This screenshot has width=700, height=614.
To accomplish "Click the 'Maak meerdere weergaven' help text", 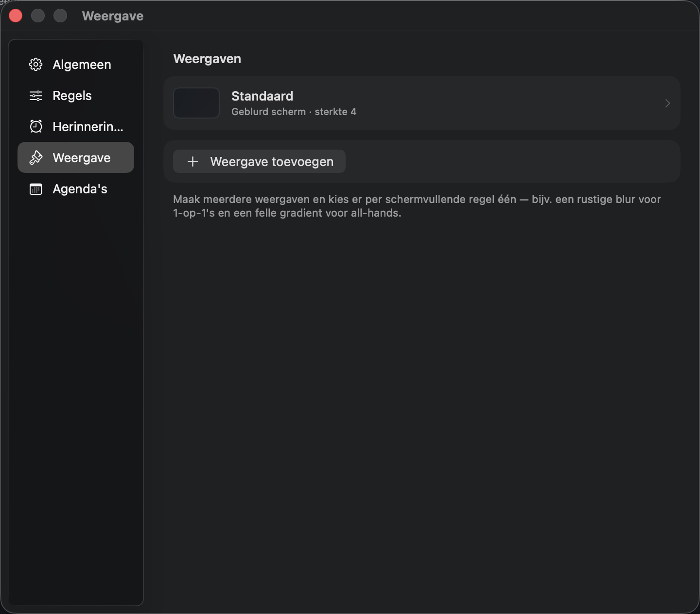I will pyautogui.click(x=417, y=206).
